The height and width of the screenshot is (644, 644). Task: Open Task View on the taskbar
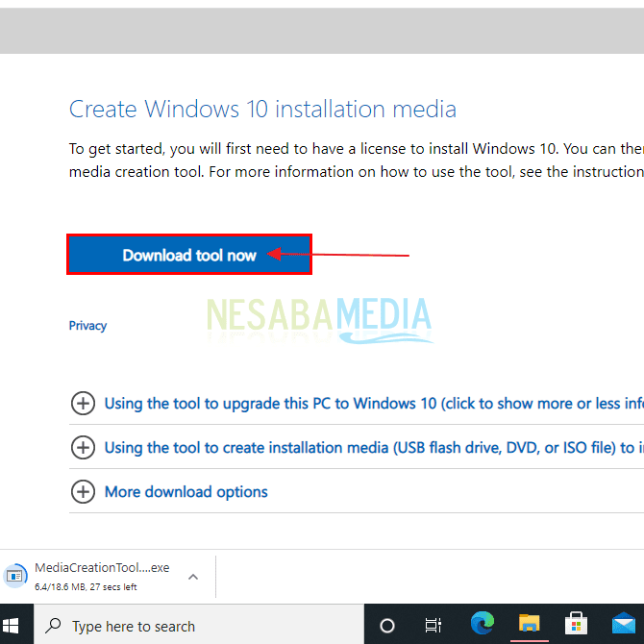click(433, 626)
